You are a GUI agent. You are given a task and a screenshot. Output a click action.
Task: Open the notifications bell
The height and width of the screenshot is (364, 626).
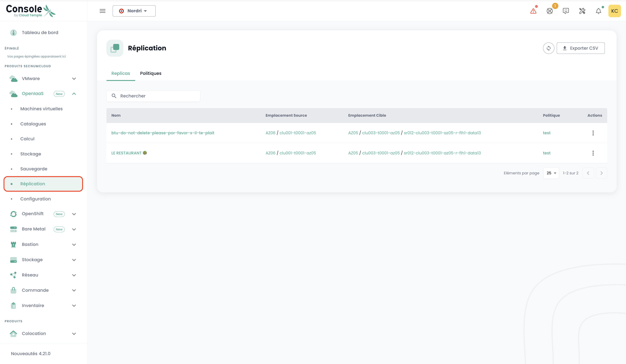click(598, 11)
